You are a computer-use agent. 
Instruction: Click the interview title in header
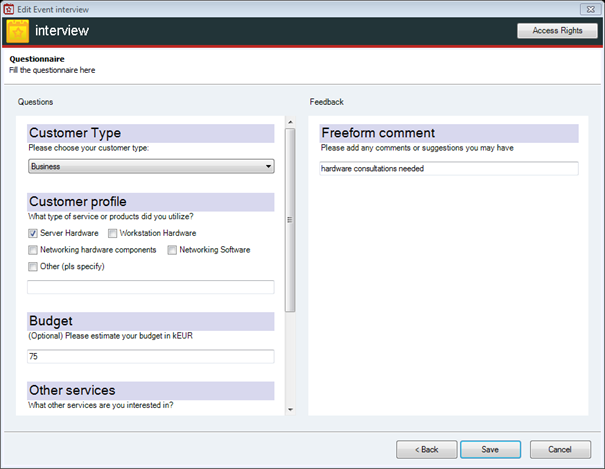click(x=62, y=30)
